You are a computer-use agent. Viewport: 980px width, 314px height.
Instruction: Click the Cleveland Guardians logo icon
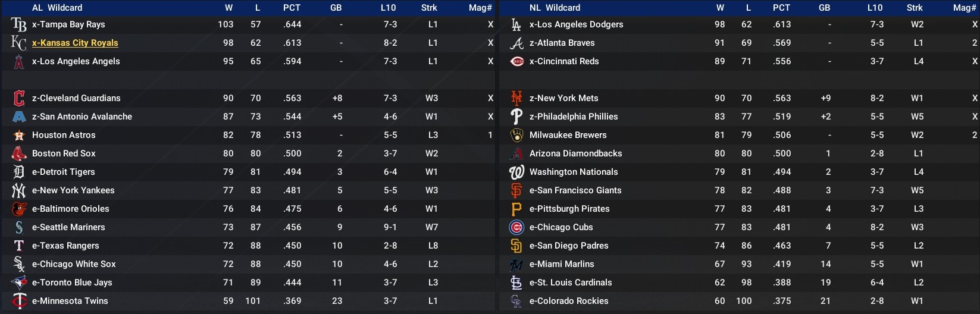19,98
